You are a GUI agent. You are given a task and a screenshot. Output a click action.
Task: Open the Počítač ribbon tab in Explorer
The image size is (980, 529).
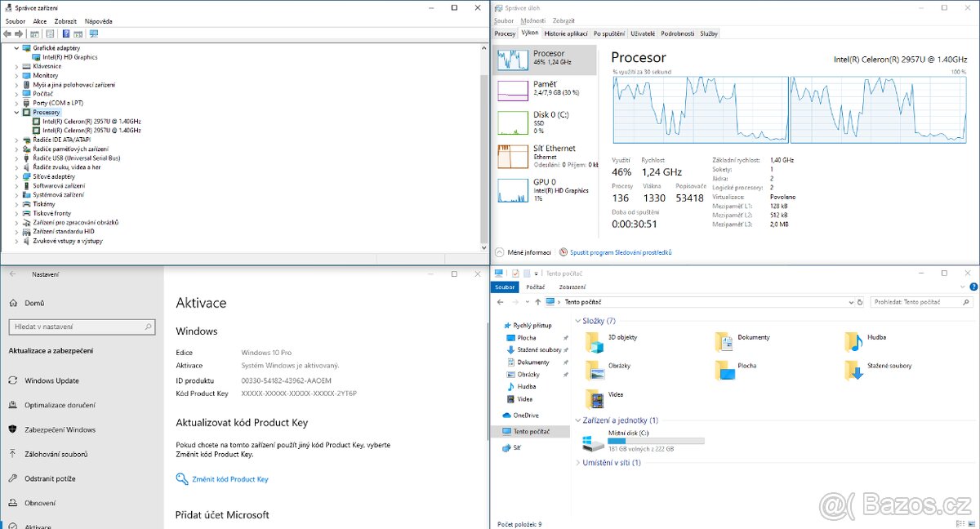point(536,287)
